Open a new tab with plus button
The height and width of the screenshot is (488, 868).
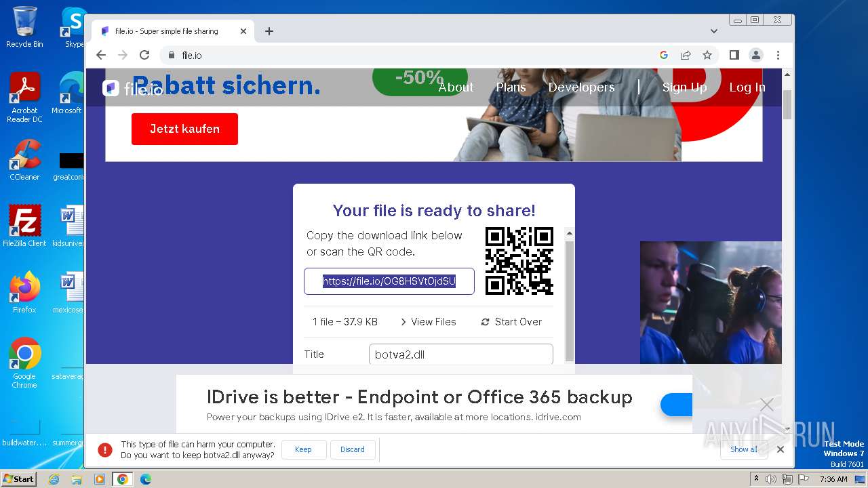269,31
